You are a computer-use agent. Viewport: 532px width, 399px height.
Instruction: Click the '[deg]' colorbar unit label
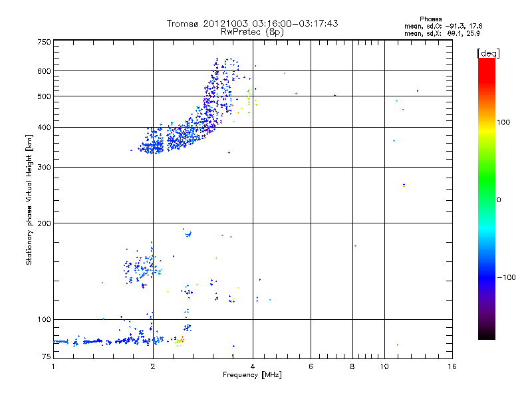488,53
